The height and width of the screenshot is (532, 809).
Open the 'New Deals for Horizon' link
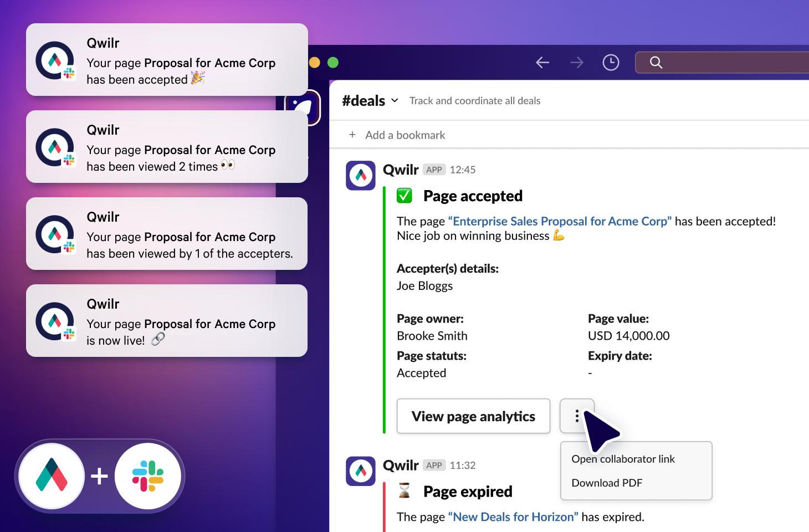[513, 516]
